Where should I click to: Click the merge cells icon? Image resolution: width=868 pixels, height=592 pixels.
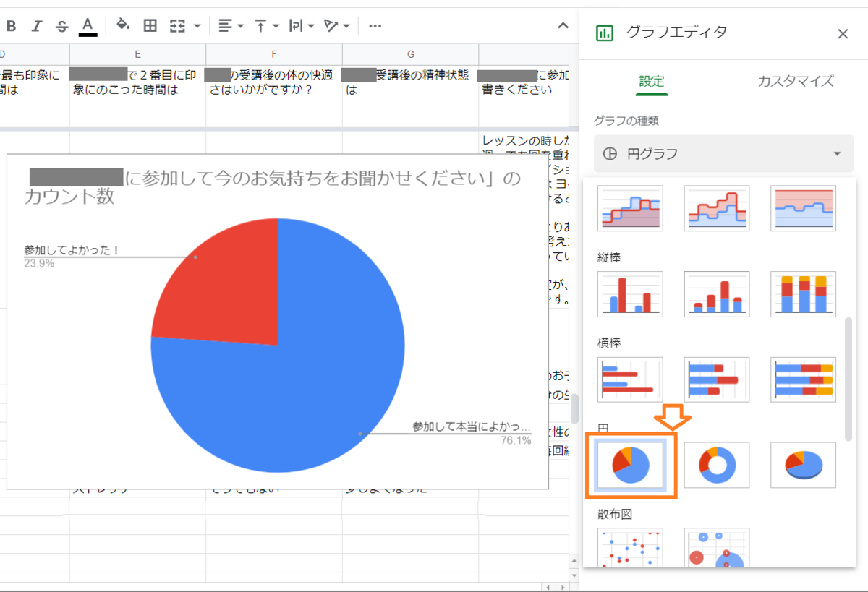(177, 26)
